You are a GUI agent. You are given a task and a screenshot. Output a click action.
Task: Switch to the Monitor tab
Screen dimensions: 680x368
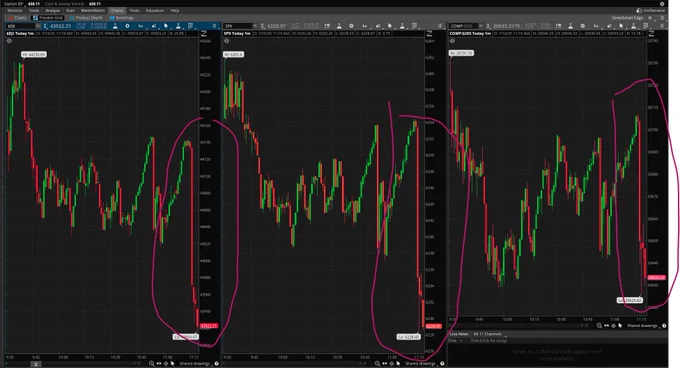point(14,10)
